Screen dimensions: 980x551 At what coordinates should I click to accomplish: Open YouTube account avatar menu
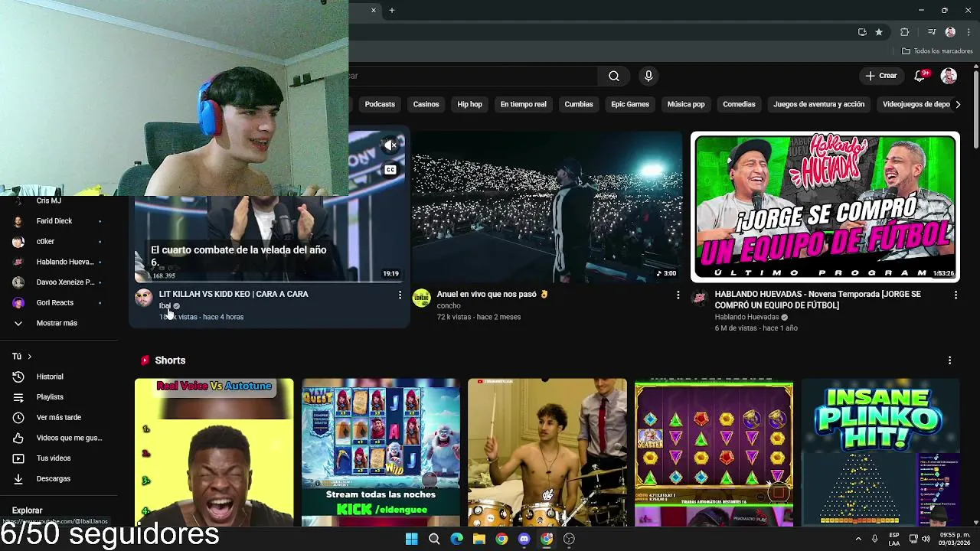949,76
